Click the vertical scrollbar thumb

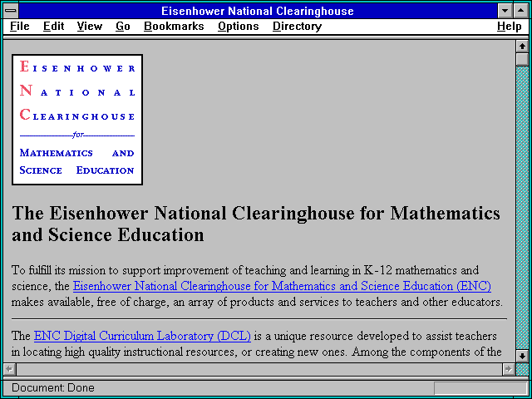522,59
